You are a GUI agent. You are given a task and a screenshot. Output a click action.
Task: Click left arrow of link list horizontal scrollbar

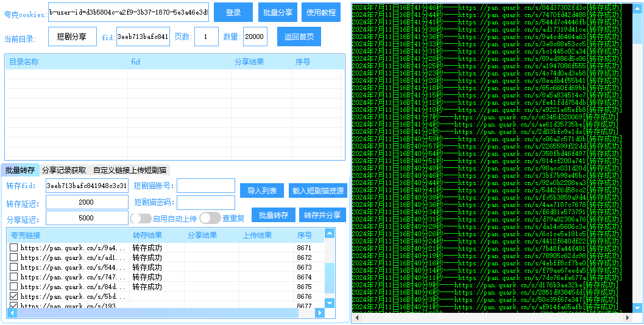tap(12, 313)
